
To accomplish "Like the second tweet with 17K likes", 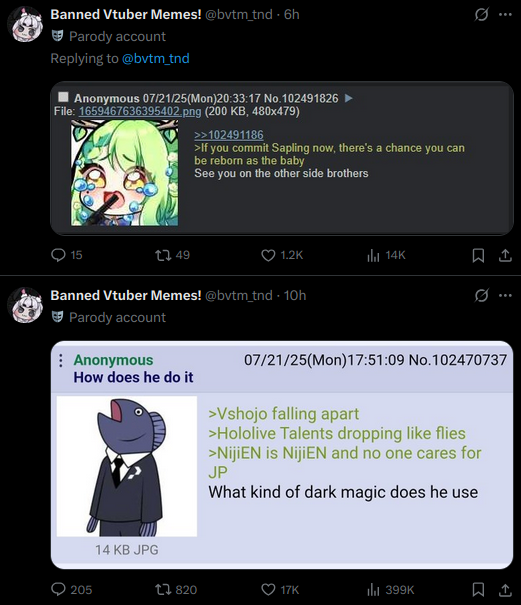I will pos(280,590).
